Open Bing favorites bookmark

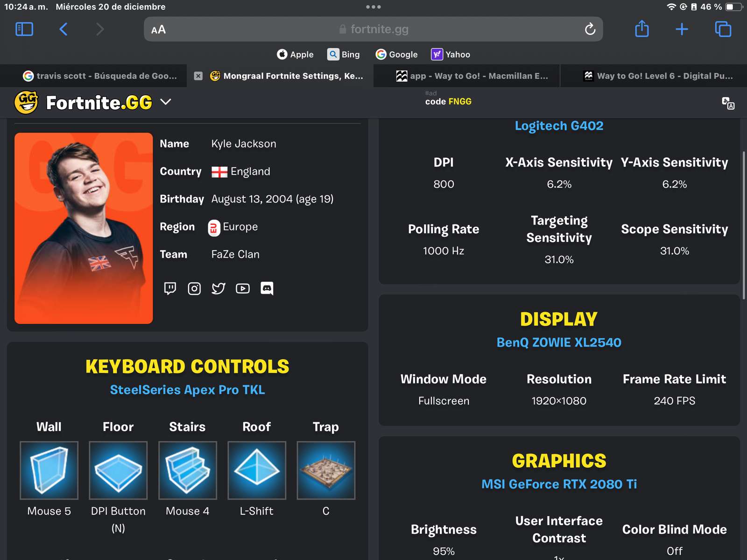pyautogui.click(x=344, y=55)
